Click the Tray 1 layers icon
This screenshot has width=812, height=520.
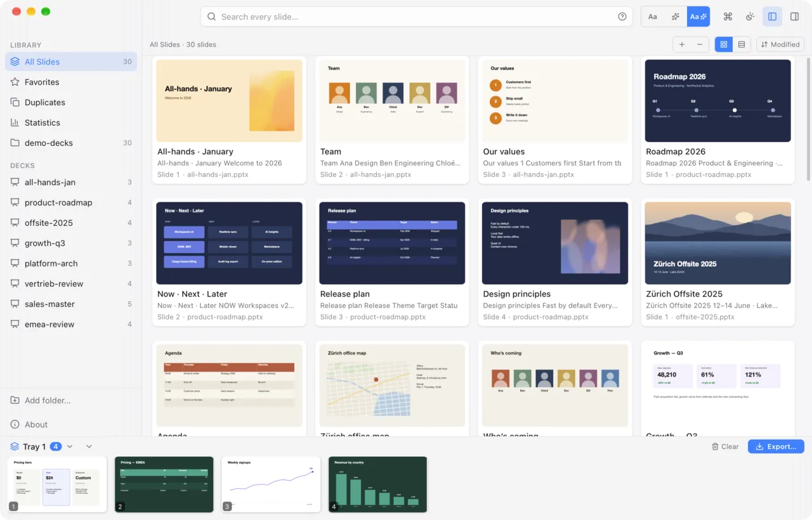(x=15, y=446)
